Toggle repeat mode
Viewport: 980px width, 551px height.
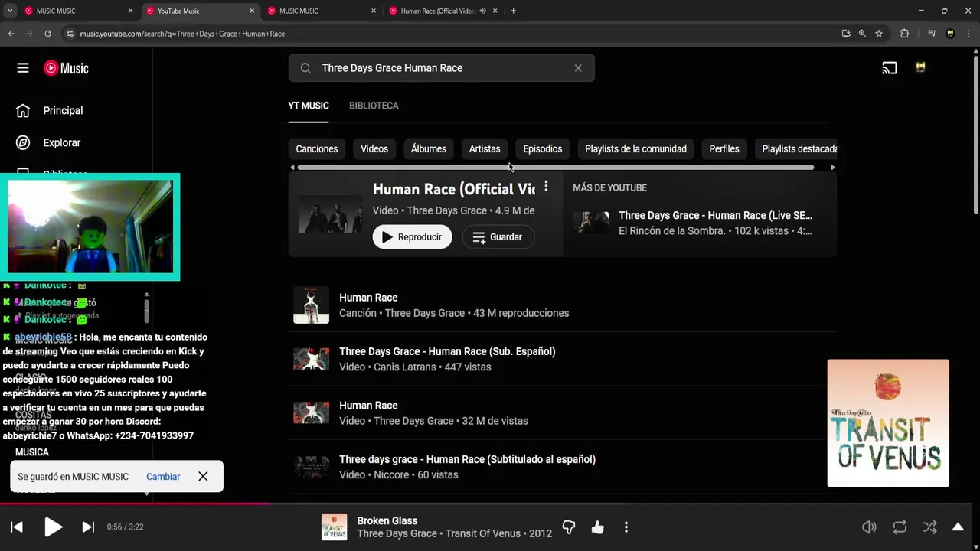(900, 527)
